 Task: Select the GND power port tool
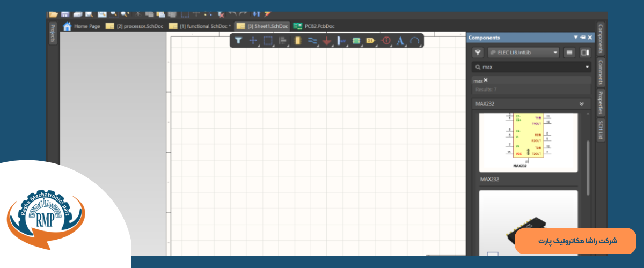326,41
